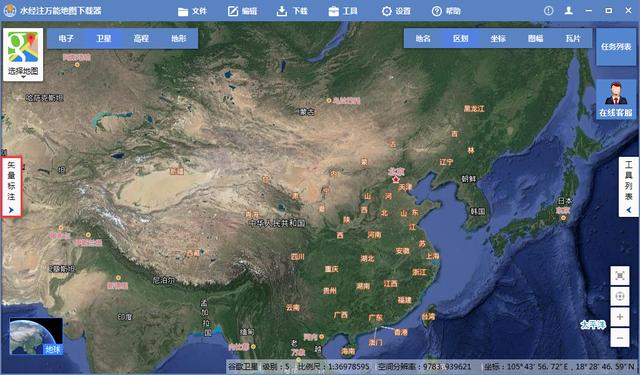Click the user account icon
This screenshot has width=640, height=375.
569,11
